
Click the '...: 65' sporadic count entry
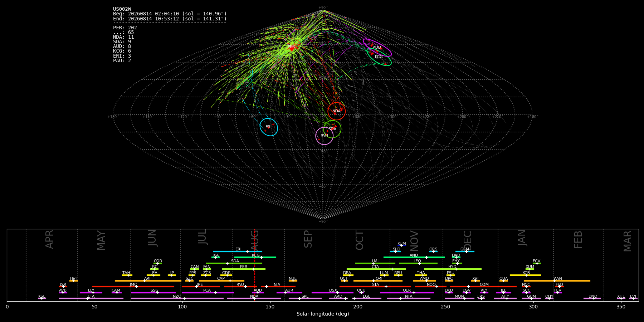[x=123, y=33]
